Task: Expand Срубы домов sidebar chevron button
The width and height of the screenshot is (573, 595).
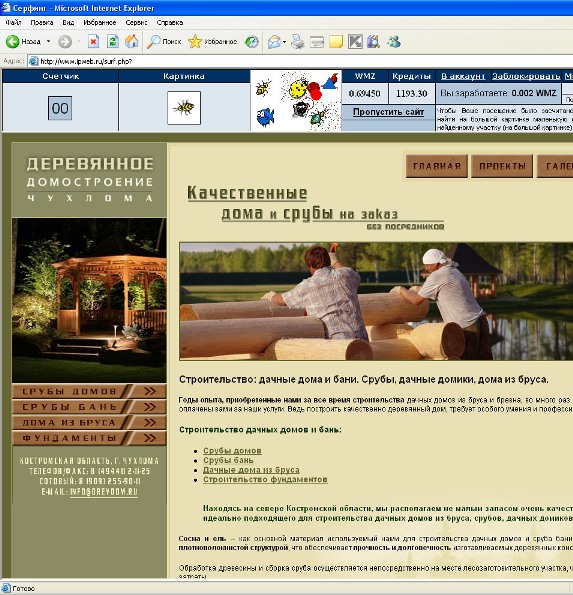Action: click(x=150, y=391)
